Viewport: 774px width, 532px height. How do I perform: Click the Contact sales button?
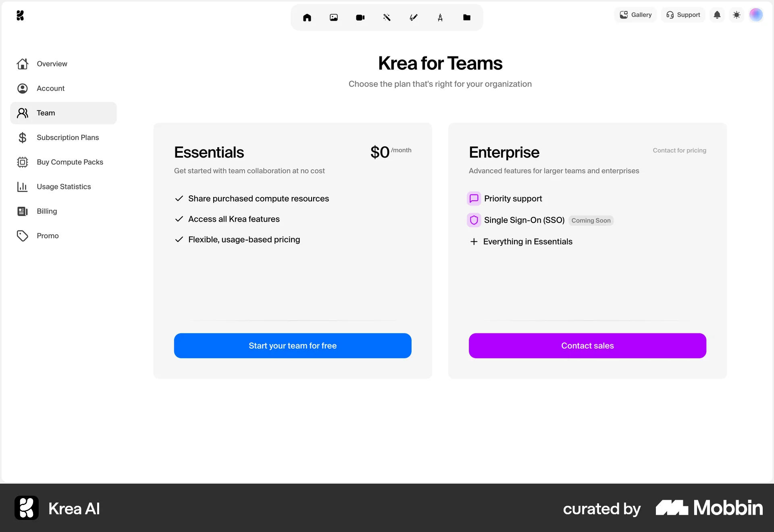click(587, 345)
